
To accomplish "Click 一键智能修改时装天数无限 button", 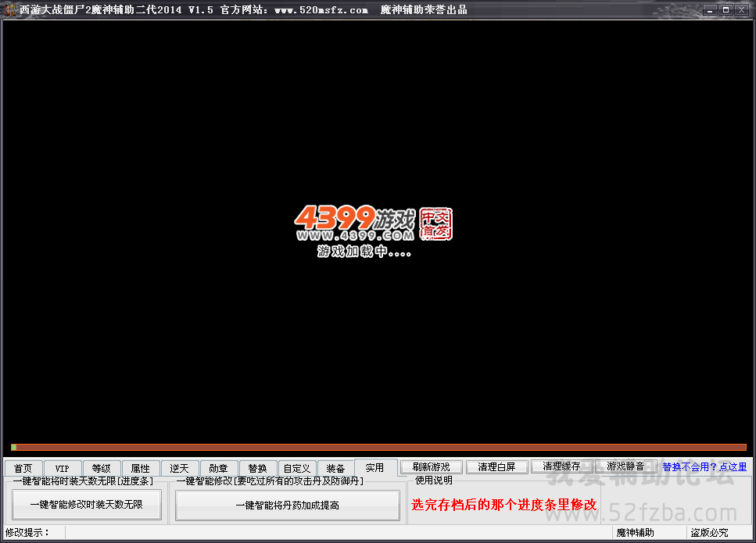I will click(x=87, y=505).
